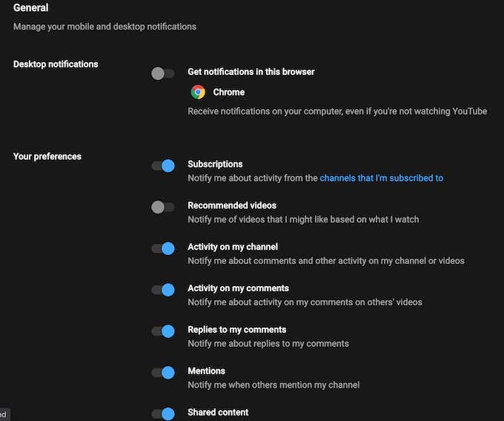Click the Mentions option title

206,371
